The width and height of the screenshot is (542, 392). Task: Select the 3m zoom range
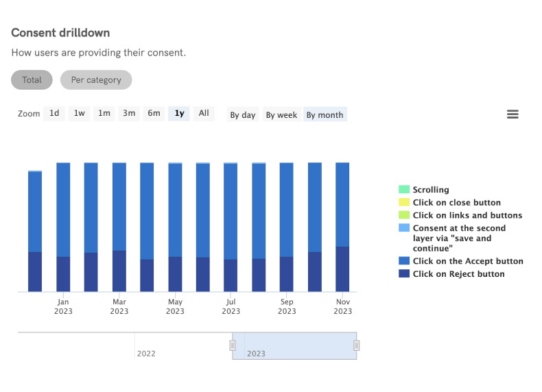pyautogui.click(x=129, y=114)
